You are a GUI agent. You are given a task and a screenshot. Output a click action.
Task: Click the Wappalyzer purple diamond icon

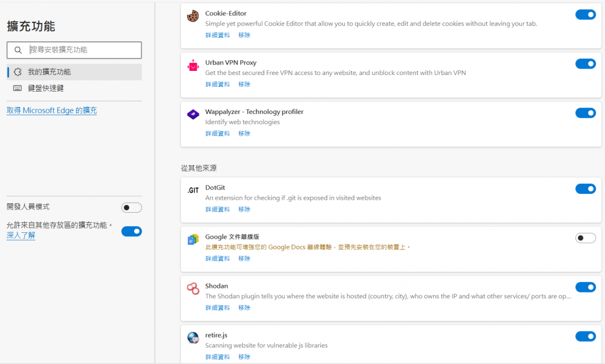pos(193,114)
